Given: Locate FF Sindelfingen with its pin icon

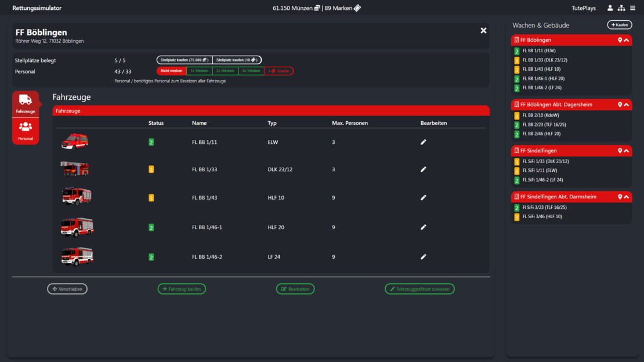Looking at the screenshot, I should click(x=620, y=151).
